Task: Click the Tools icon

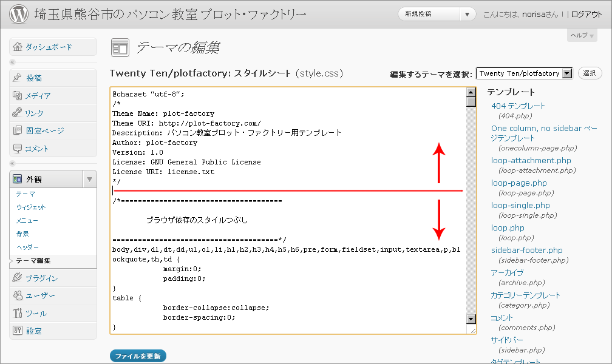Action: click(x=18, y=313)
